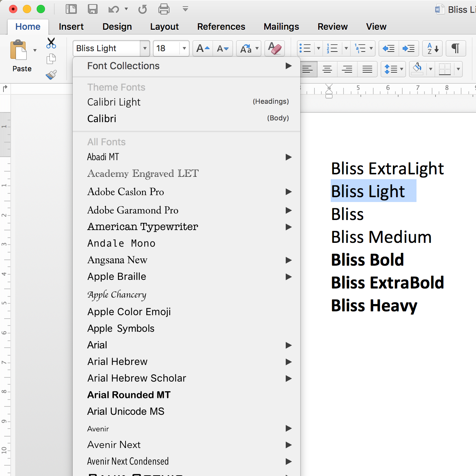
Task: Click the Undo arrow icon
Action: pyautogui.click(x=113, y=9)
